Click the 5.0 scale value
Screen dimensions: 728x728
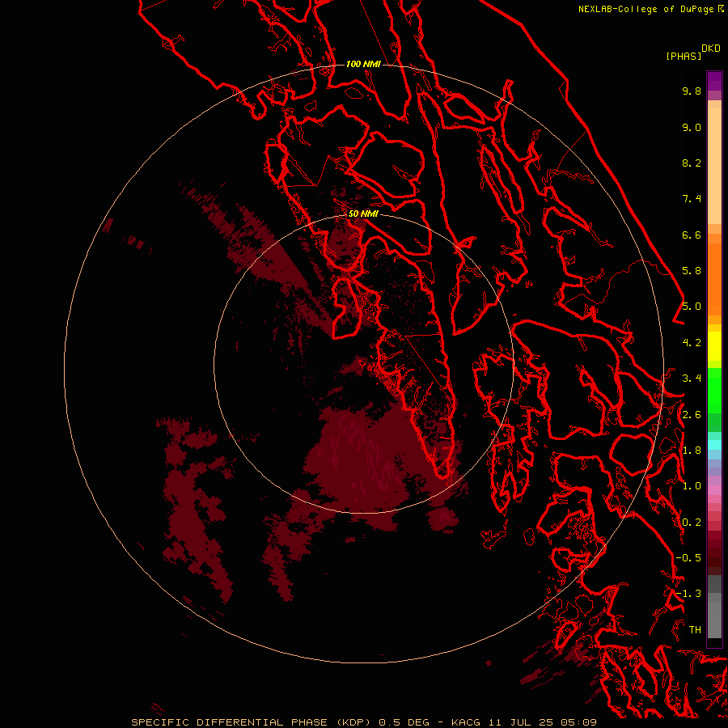[692, 307]
